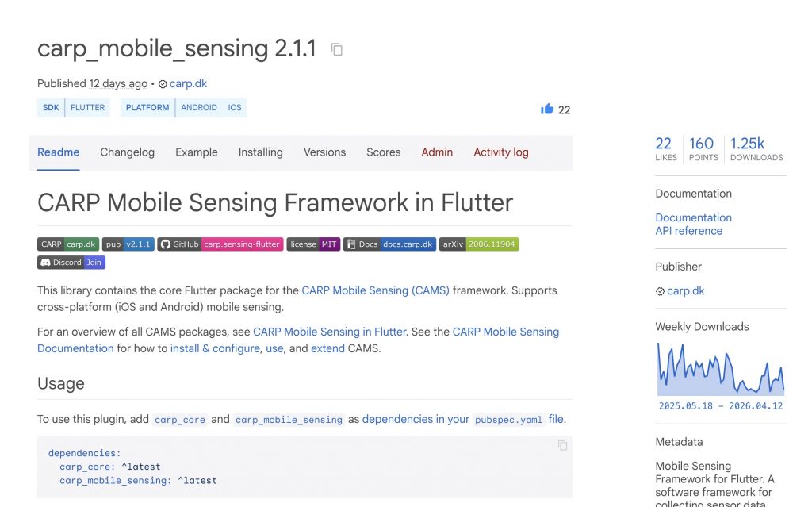Copy package name with the copy icon

click(x=337, y=49)
